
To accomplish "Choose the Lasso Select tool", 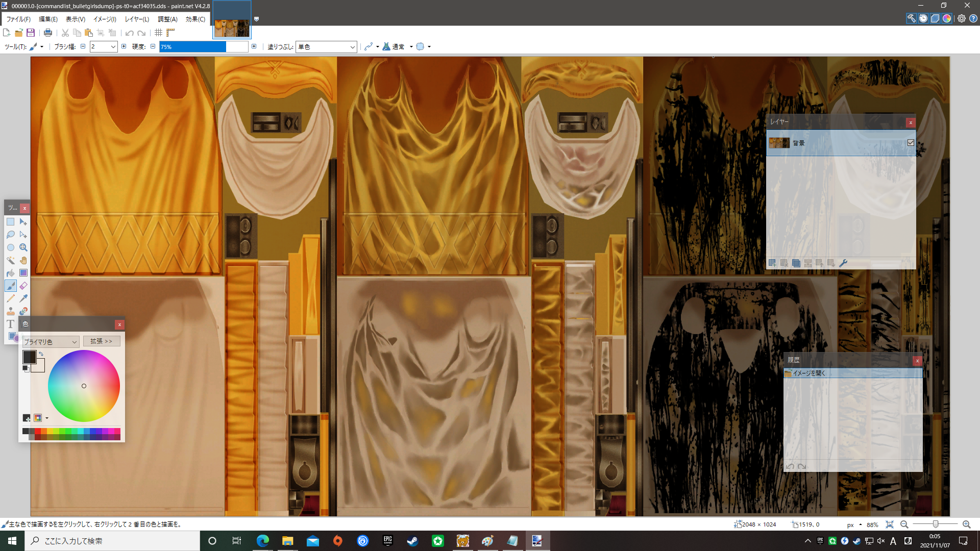I will tap(10, 235).
